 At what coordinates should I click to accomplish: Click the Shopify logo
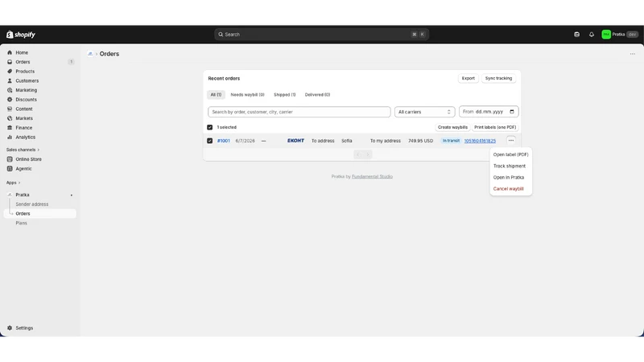point(21,35)
